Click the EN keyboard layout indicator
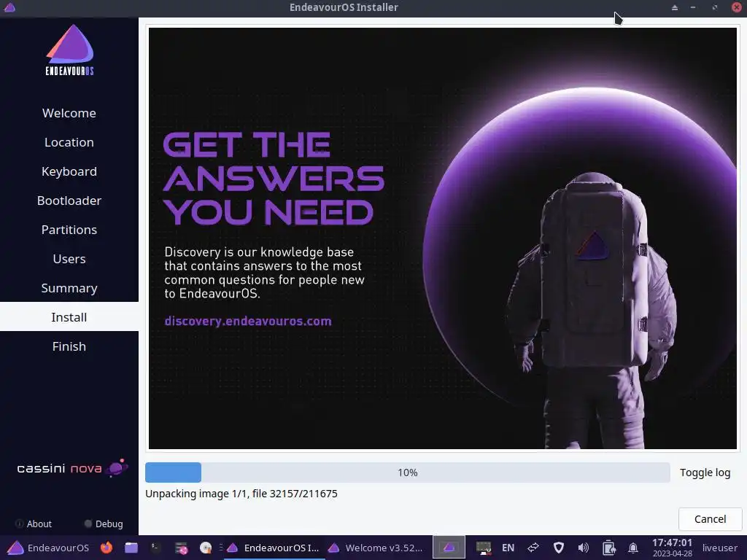This screenshot has height=560, width=747. tap(508, 548)
